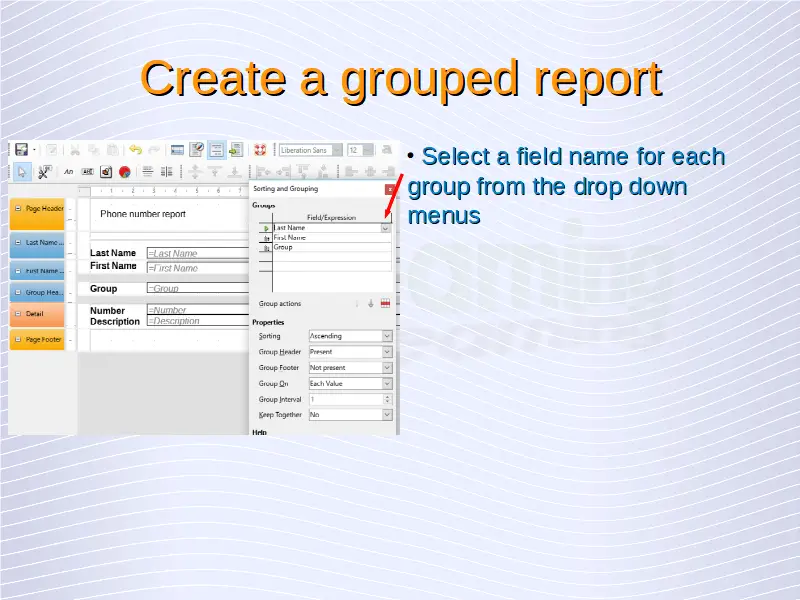Select the '=Group' field box
Image resolution: width=800 pixels, height=600 pixels.
pyautogui.click(x=198, y=288)
